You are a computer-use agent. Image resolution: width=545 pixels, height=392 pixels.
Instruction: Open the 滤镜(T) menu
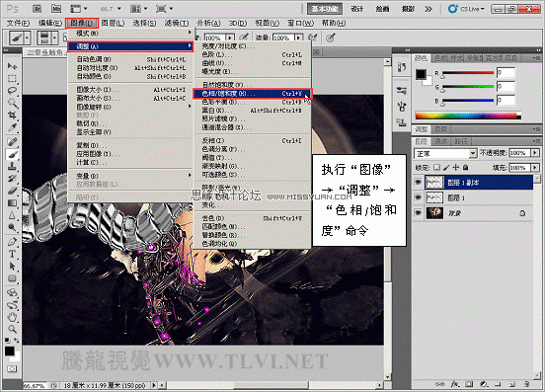point(177,23)
